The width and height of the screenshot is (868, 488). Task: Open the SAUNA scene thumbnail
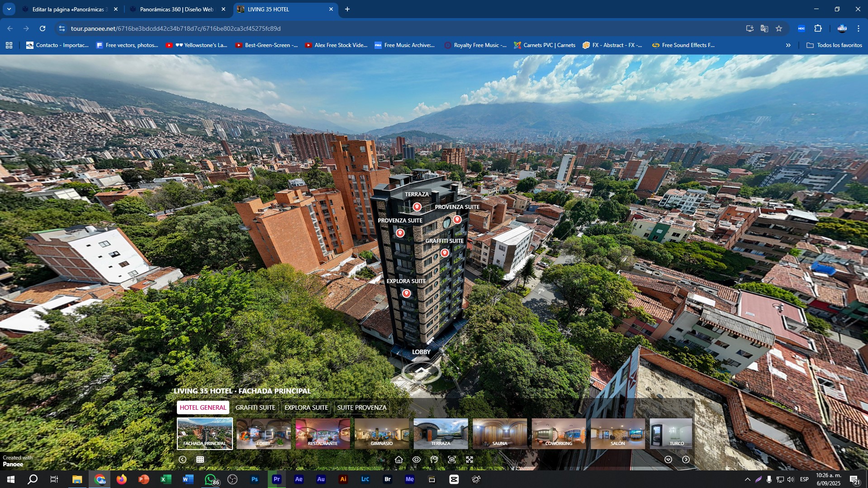coord(499,433)
